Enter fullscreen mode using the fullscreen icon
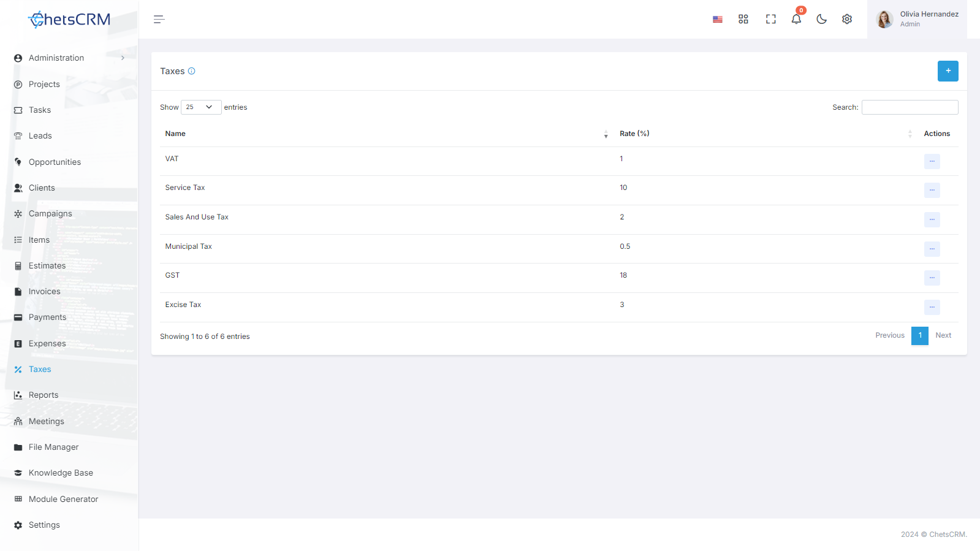The height and width of the screenshot is (551, 980). click(771, 19)
